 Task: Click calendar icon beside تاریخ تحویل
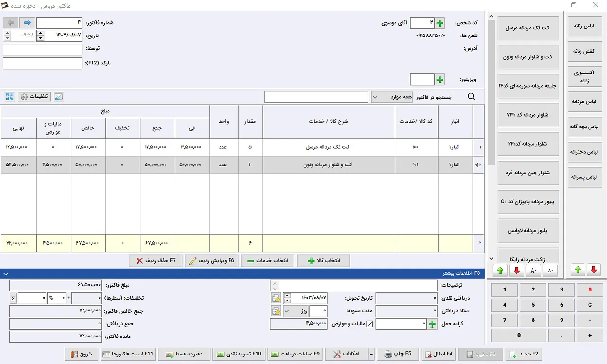276,298
